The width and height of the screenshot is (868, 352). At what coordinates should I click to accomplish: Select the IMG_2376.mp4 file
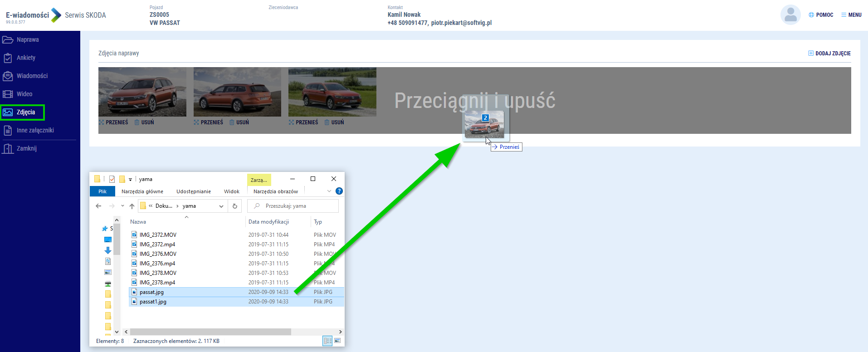pyautogui.click(x=157, y=264)
